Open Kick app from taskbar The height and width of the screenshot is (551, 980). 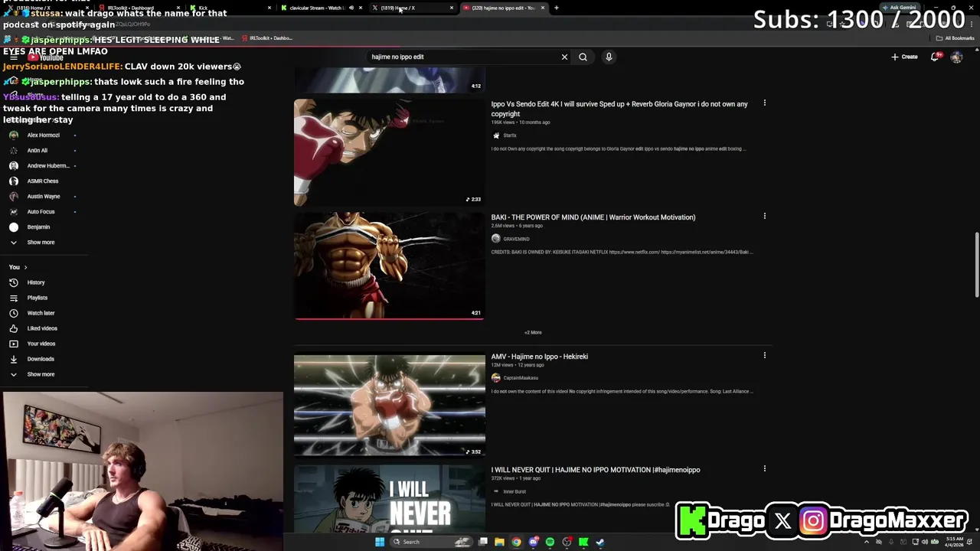point(583,542)
